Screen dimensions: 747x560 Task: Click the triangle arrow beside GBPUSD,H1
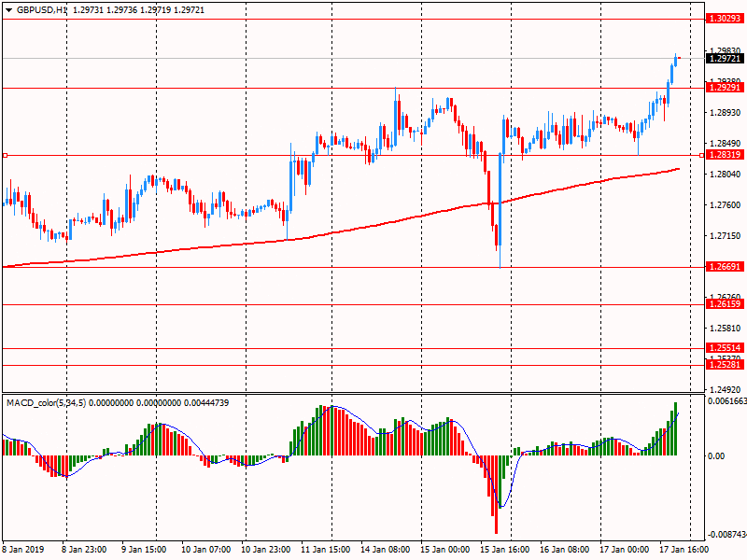coord(8,8)
